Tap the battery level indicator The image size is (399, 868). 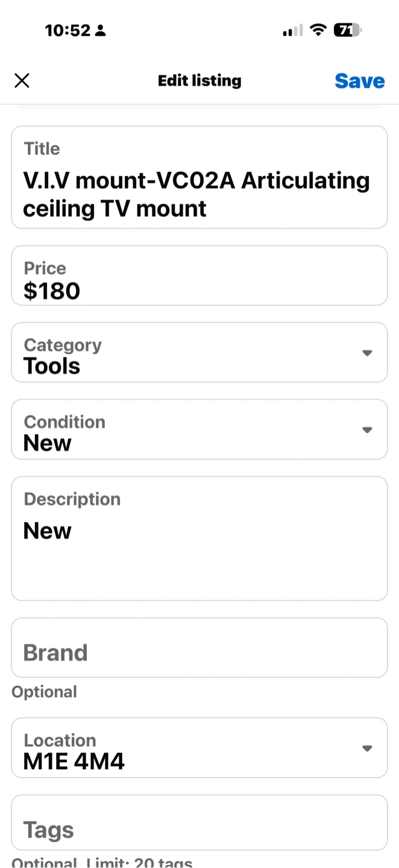347,30
